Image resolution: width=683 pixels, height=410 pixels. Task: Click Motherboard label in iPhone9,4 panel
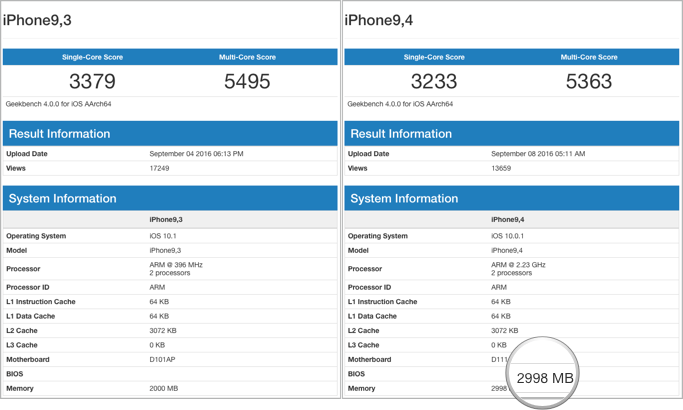[x=369, y=359]
